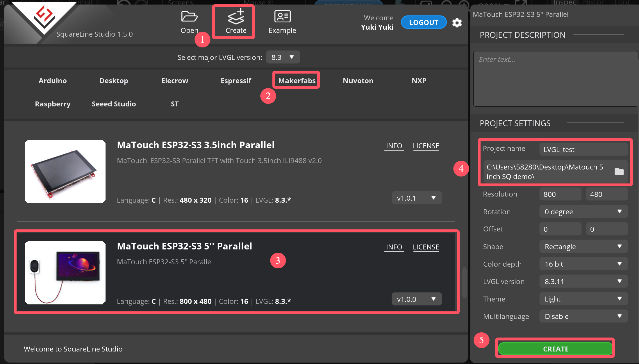Open INFO link for MaTouch 5'' board
Image resolution: width=639 pixels, height=364 pixels.
point(394,247)
